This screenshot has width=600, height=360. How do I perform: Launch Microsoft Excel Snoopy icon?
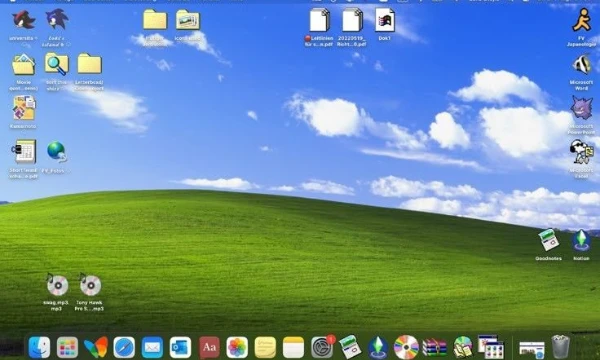click(581, 151)
